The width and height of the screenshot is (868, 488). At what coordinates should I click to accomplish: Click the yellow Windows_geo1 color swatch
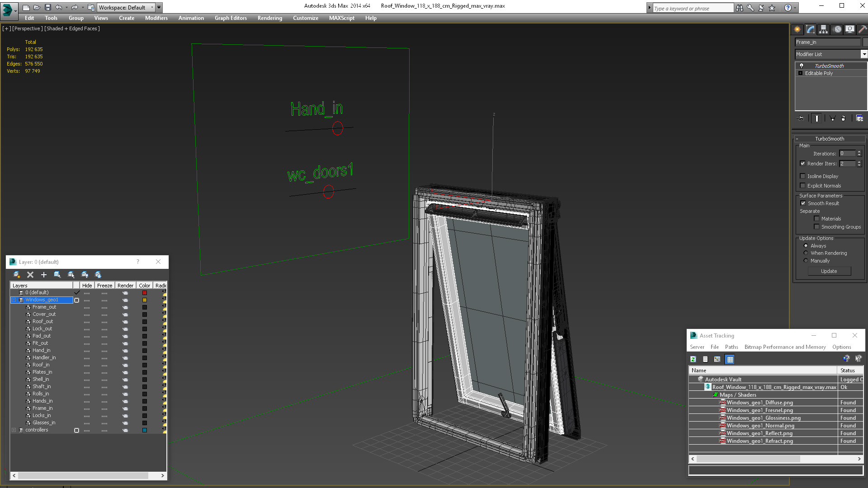(145, 300)
